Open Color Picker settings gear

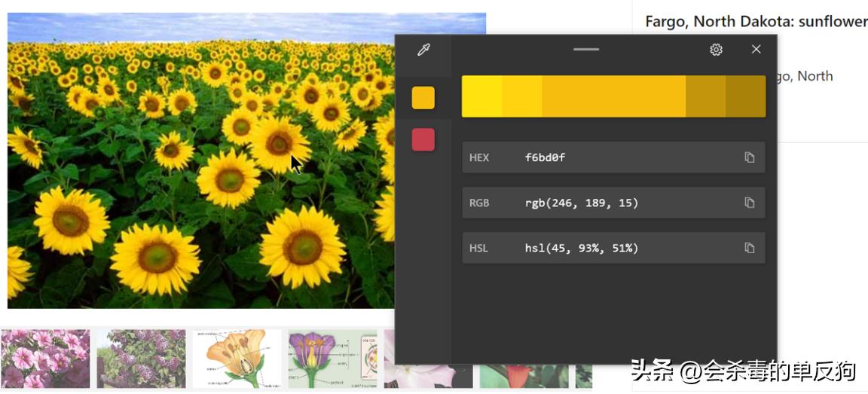point(716,50)
